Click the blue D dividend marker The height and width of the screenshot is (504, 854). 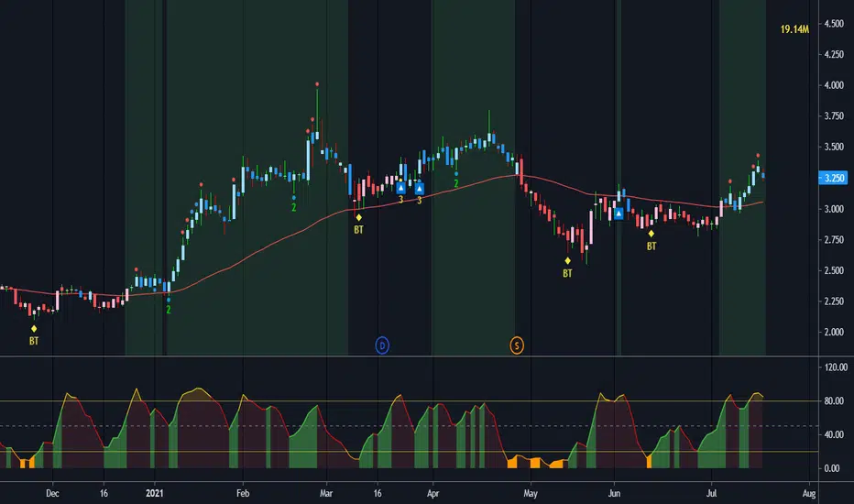382,345
